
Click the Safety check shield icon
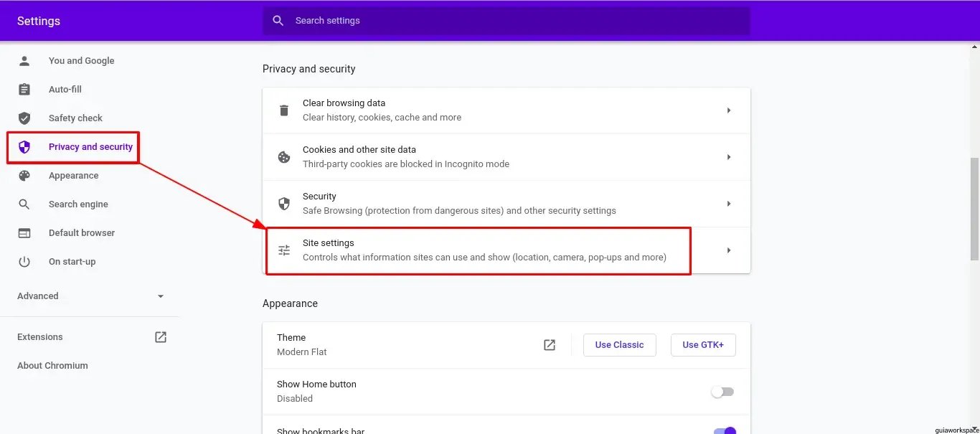(24, 118)
